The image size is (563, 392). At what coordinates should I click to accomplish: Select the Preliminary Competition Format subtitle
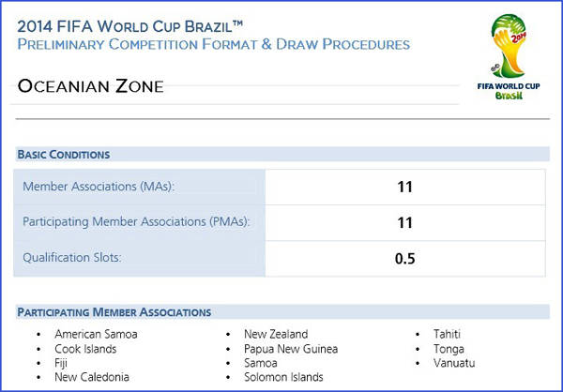click(214, 44)
